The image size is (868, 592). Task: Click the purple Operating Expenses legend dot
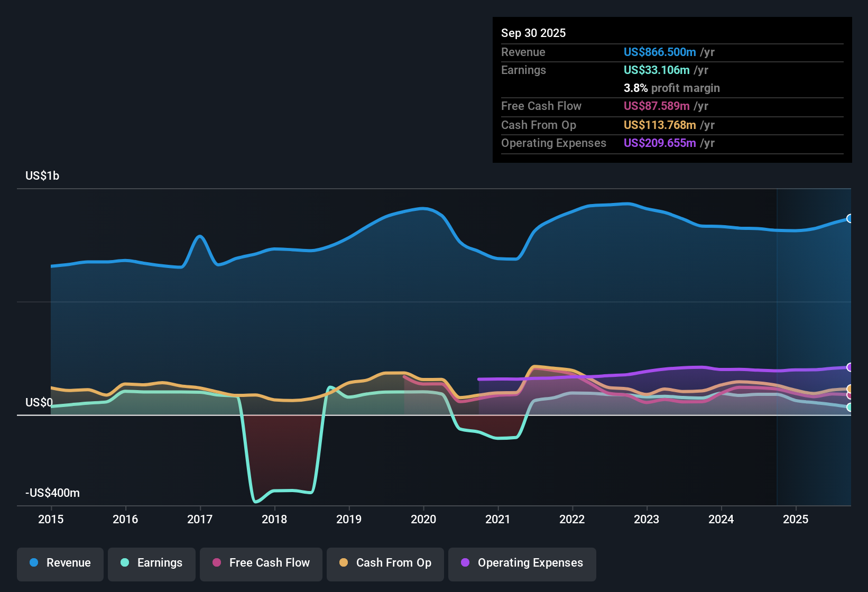point(465,563)
